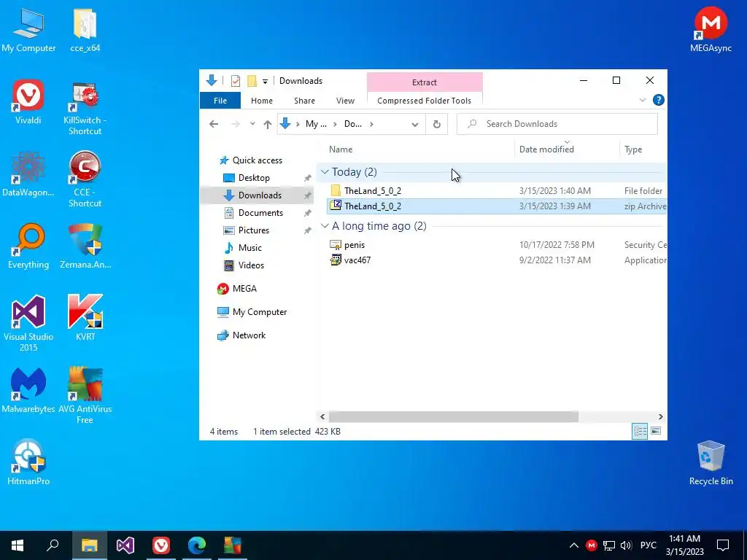Open KillSwitch shortcut on desktop
Image resolution: width=747 pixels, height=560 pixels.
pyautogui.click(x=85, y=108)
